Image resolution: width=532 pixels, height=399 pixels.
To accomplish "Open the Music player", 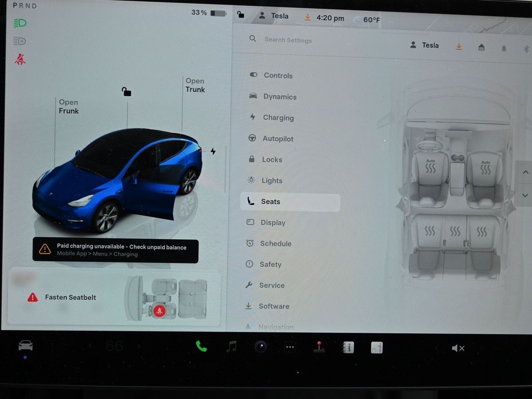I will click(x=231, y=347).
